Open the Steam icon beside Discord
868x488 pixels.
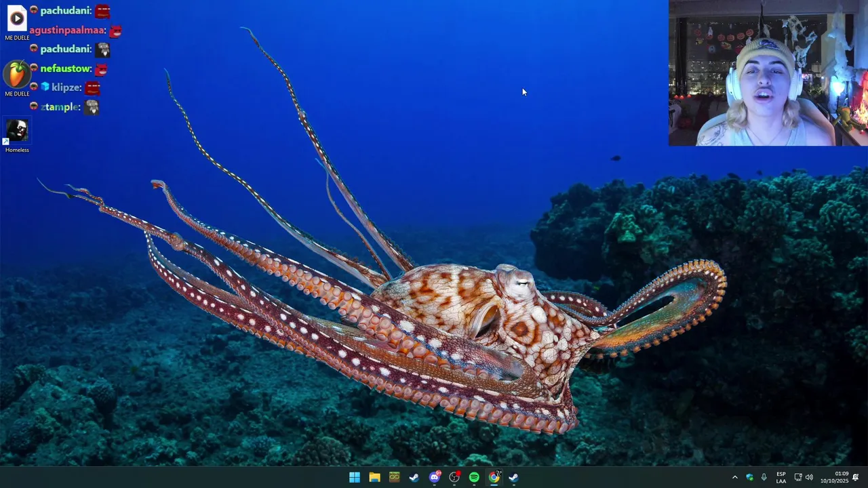pyautogui.click(x=414, y=477)
